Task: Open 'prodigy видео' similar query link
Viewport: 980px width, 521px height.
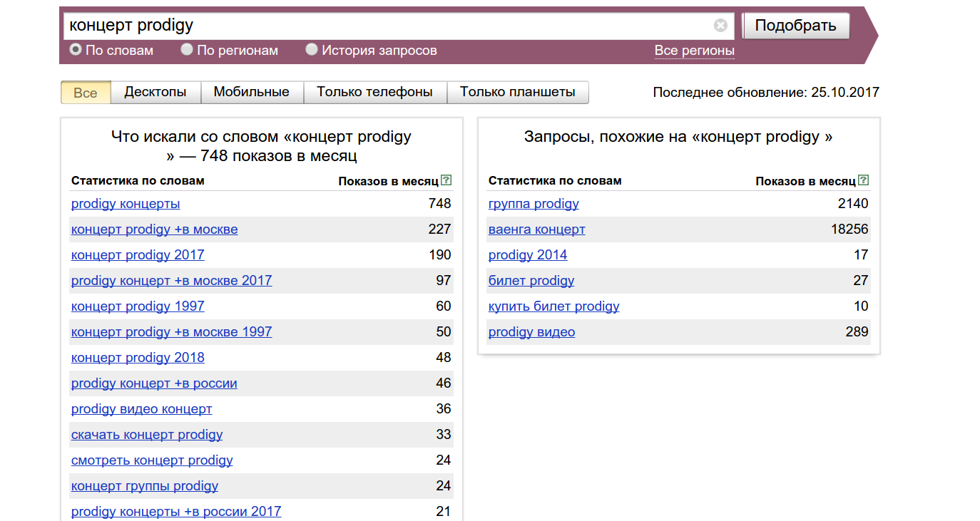Action: pos(532,332)
